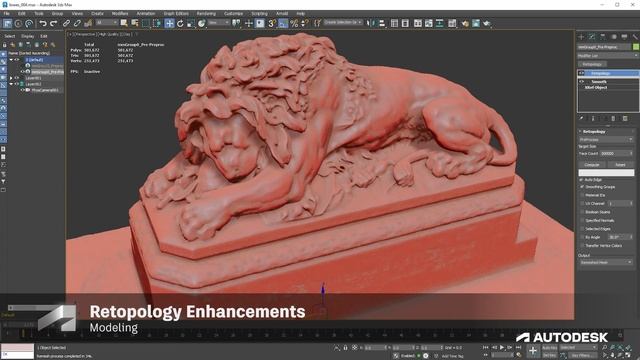
Task: Enable the UV Channel checkbox
Action: pos(582,203)
